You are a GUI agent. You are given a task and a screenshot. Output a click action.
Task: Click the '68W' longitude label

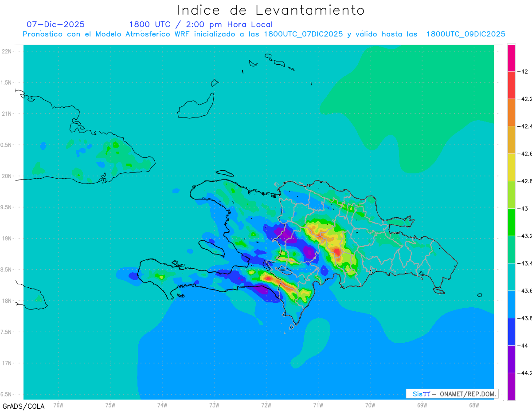[474, 404]
